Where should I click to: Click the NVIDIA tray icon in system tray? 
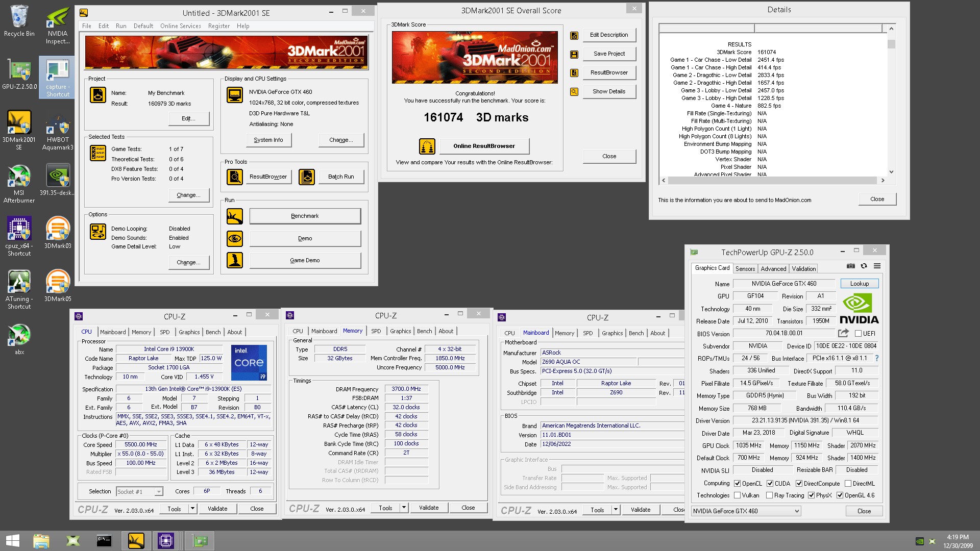[x=919, y=541]
